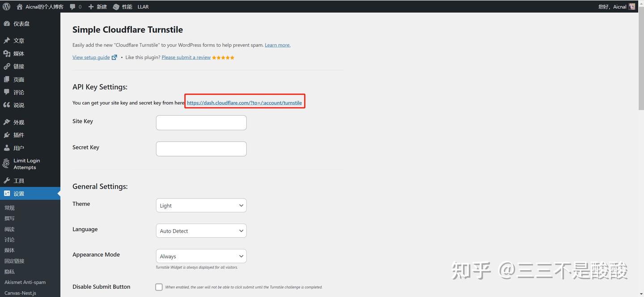Open 外观 appearance menu label
Screen dimensions: 644x297
(x=19, y=122)
